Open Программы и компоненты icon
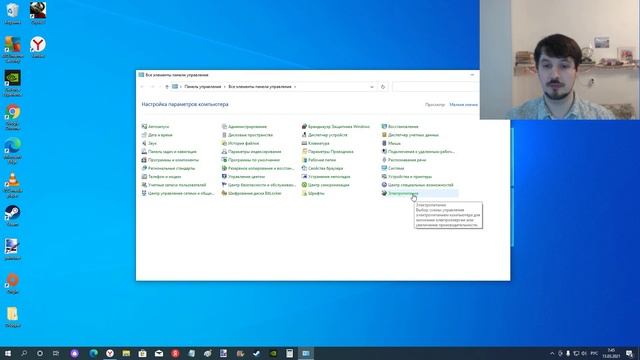The width and height of the screenshot is (640, 360). (x=144, y=160)
